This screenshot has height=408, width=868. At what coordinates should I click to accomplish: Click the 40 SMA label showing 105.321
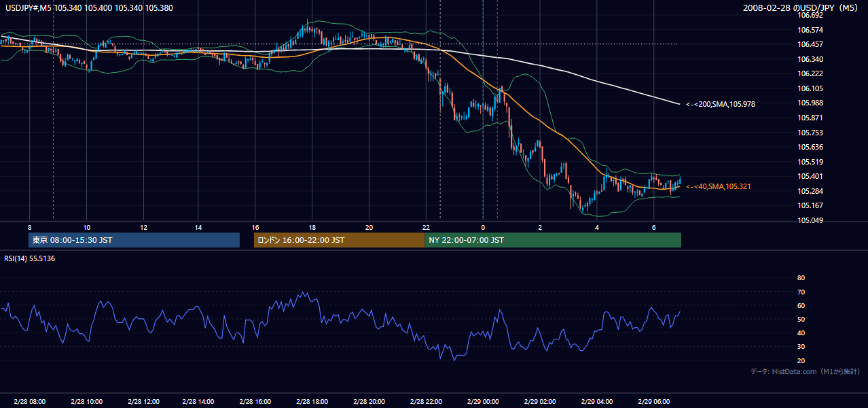(x=718, y=186)
